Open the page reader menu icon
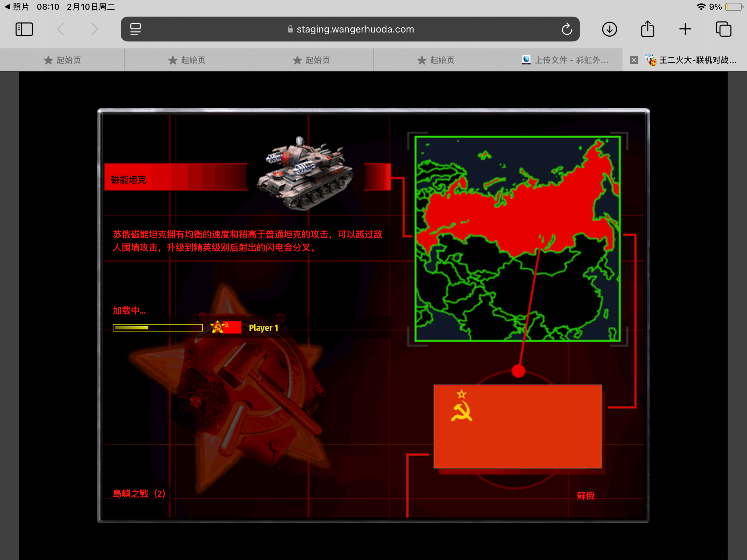The image size is (747, 560). tap(135, 29)
